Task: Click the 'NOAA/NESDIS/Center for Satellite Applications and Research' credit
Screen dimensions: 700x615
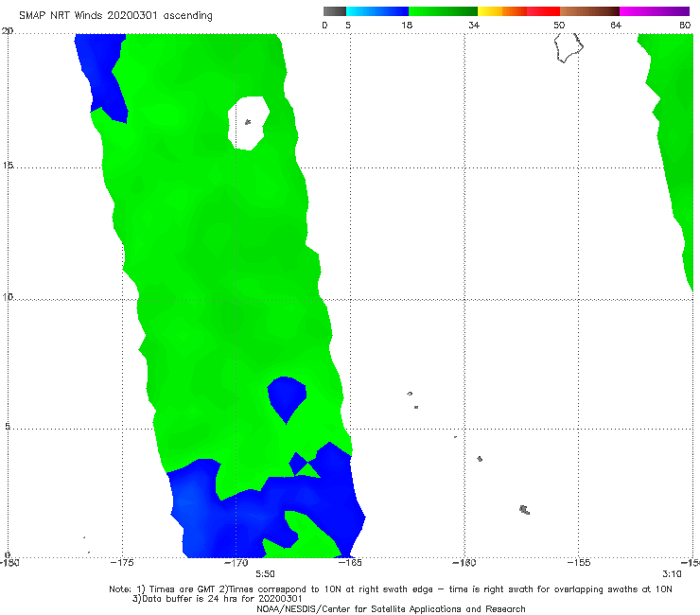Action: (391, 609)
